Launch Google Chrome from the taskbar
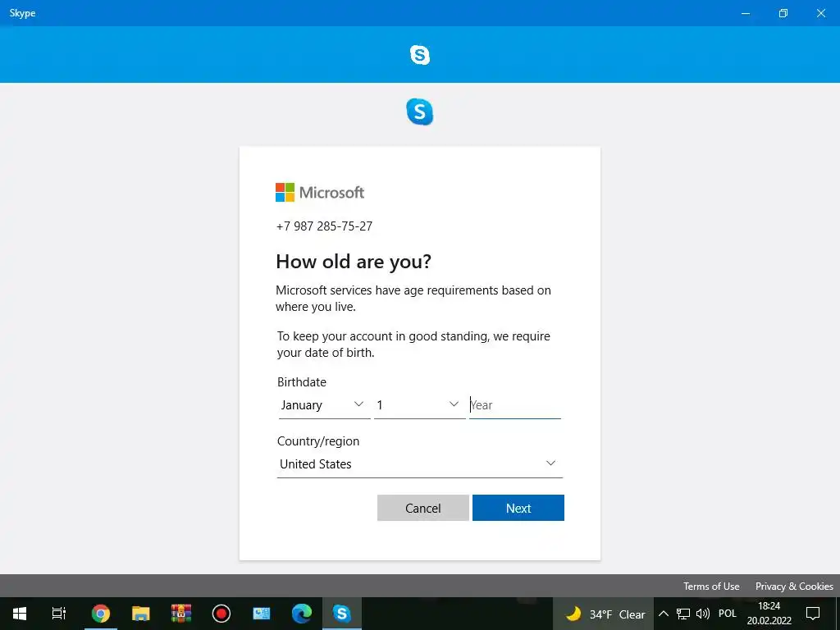Image resolution: width=840 pixels, height=630 pixels. [x=100, y=614]
